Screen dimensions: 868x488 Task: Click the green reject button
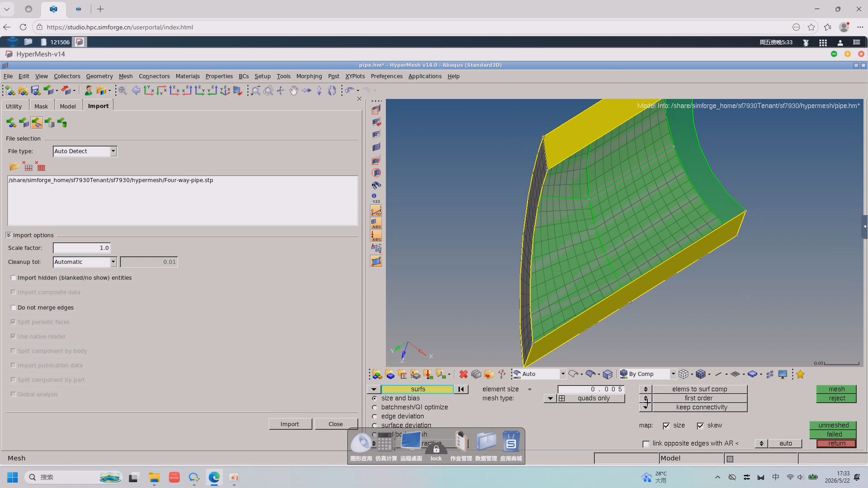pyautogui.click(x=836, y=398)
